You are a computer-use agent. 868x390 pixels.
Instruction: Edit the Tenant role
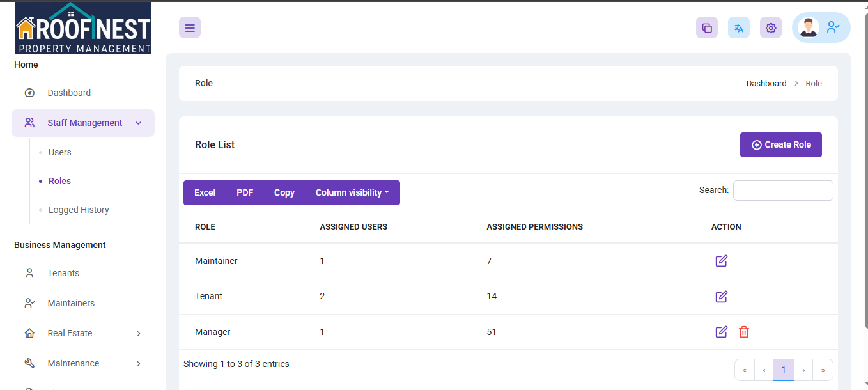pyautogui.click(x=722, y=297)
